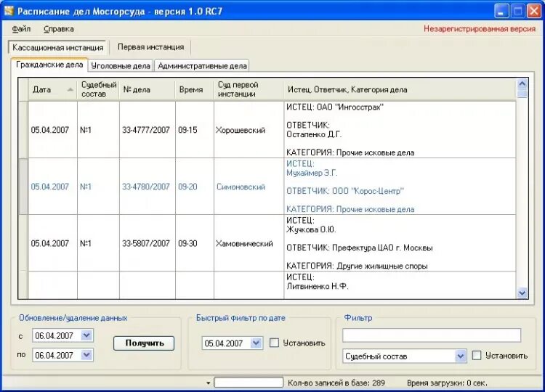
Task: Click the Симоновский court cell
Action: point(249,187)
